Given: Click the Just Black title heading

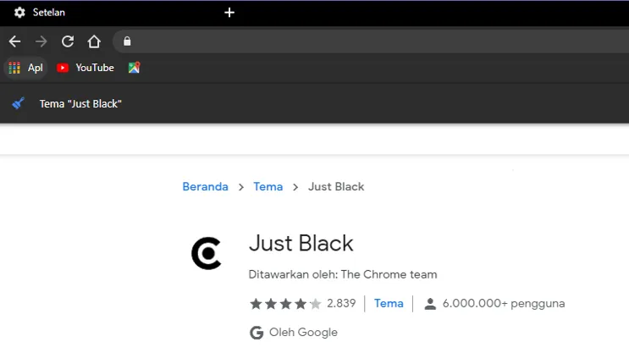Looking at the screenshot, I should click(301, 243).
